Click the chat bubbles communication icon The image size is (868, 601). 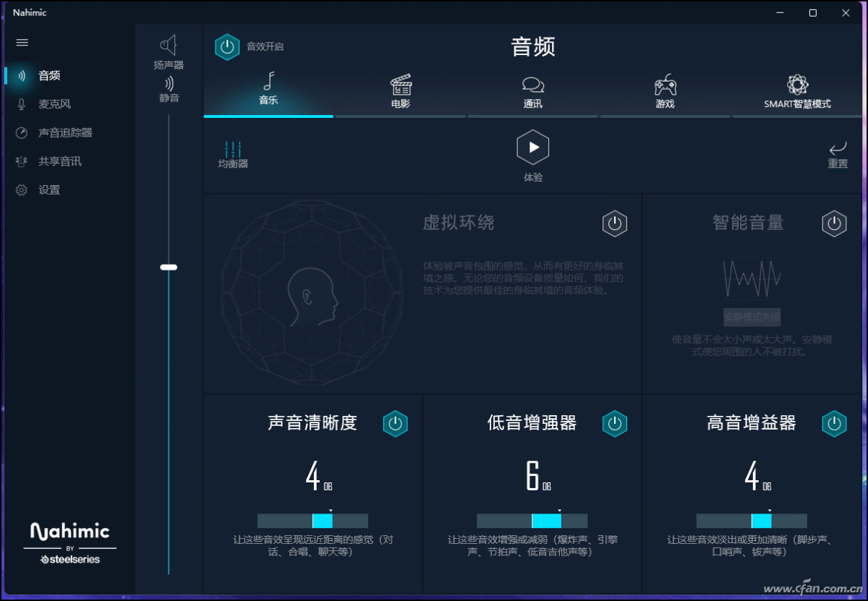click(533, 86)
